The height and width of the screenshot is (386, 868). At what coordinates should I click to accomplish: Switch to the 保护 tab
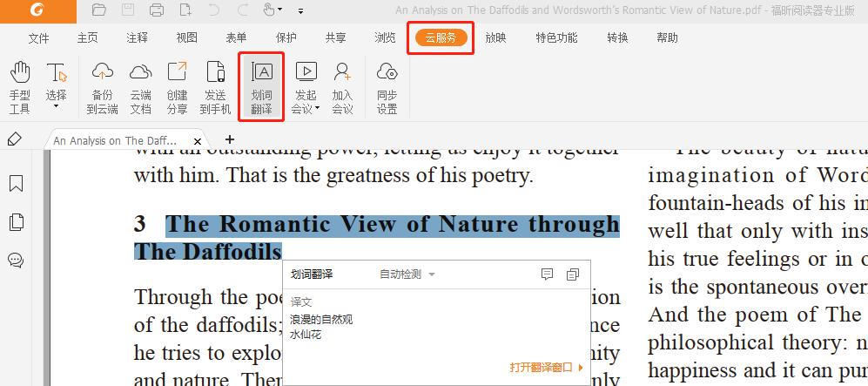coord(286,37)
